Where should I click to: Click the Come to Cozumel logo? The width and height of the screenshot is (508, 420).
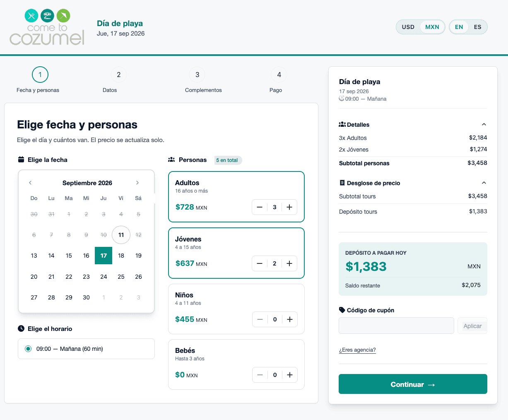(47, 27)
